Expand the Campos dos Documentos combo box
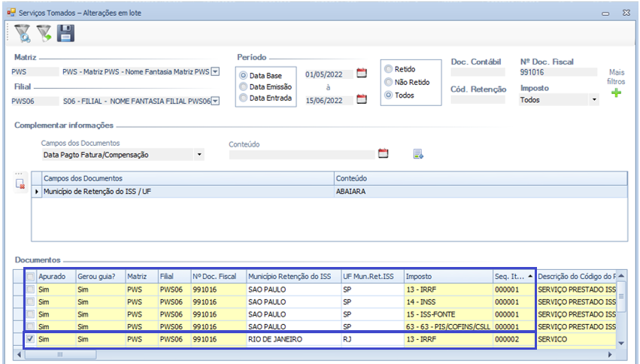The height and width of the screenshot is (364, 640). pos(199,155)
